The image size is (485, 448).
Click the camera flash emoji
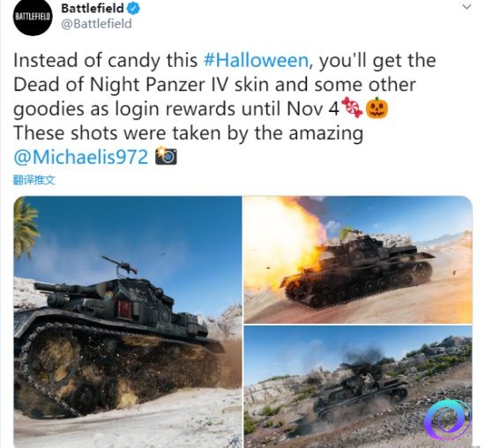tap(166, 155)
